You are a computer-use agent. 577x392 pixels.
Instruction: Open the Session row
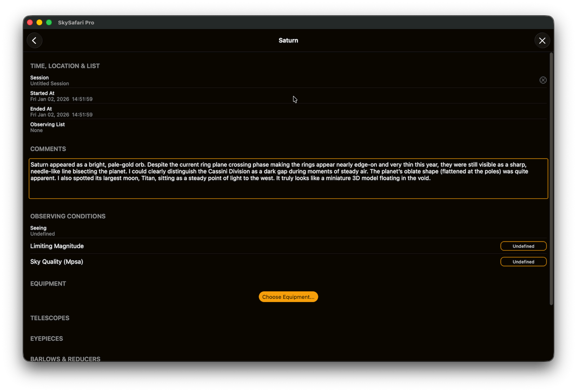tap(288, 80)
